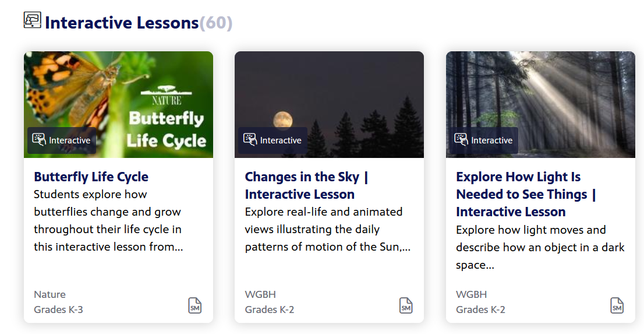Click Interactive badge icon on forest light thumbnail

(x=461, y=140)
